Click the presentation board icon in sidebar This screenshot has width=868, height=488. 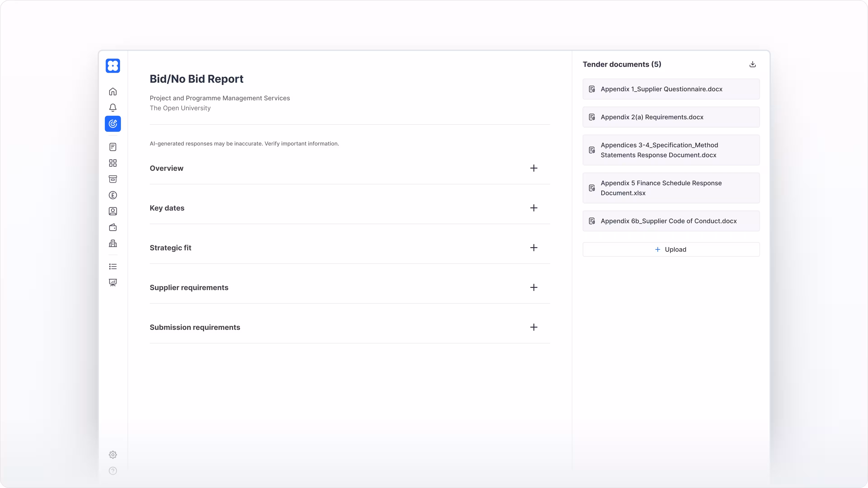point(113,283)
